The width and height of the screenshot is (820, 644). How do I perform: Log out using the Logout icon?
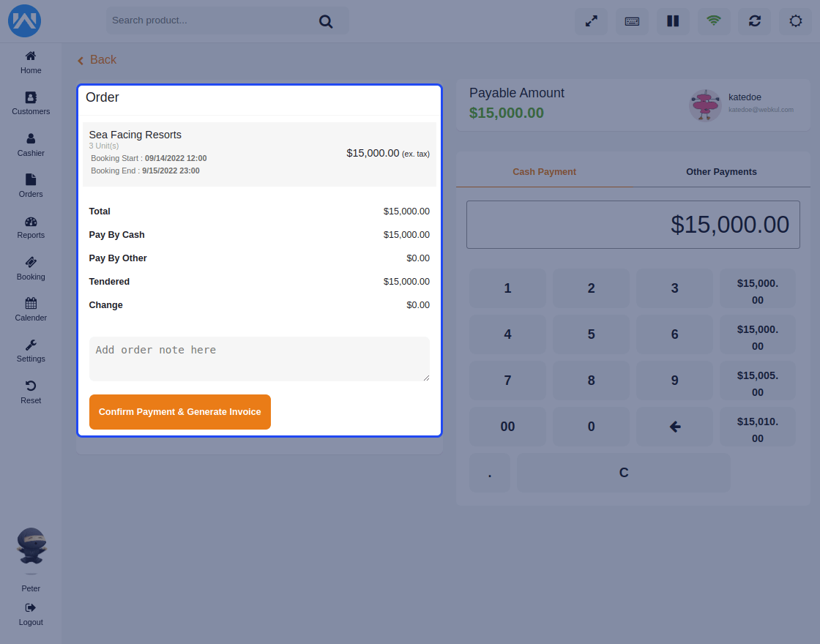[x=31, y=613]
